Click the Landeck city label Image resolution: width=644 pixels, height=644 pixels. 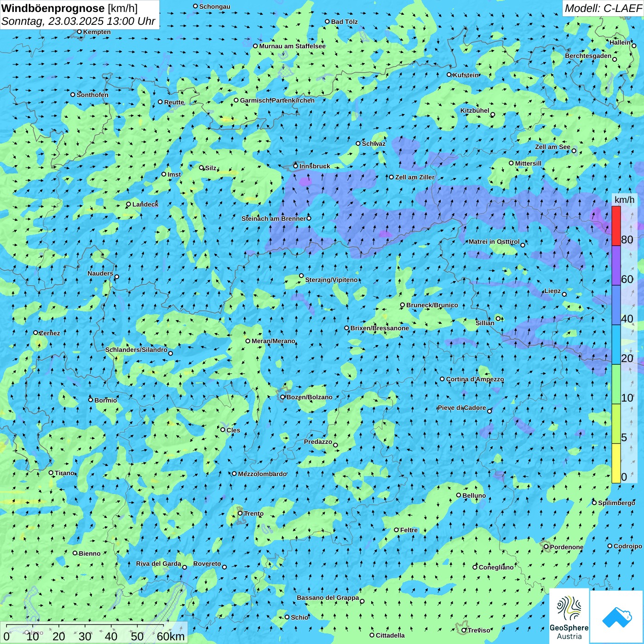point(145,204)
